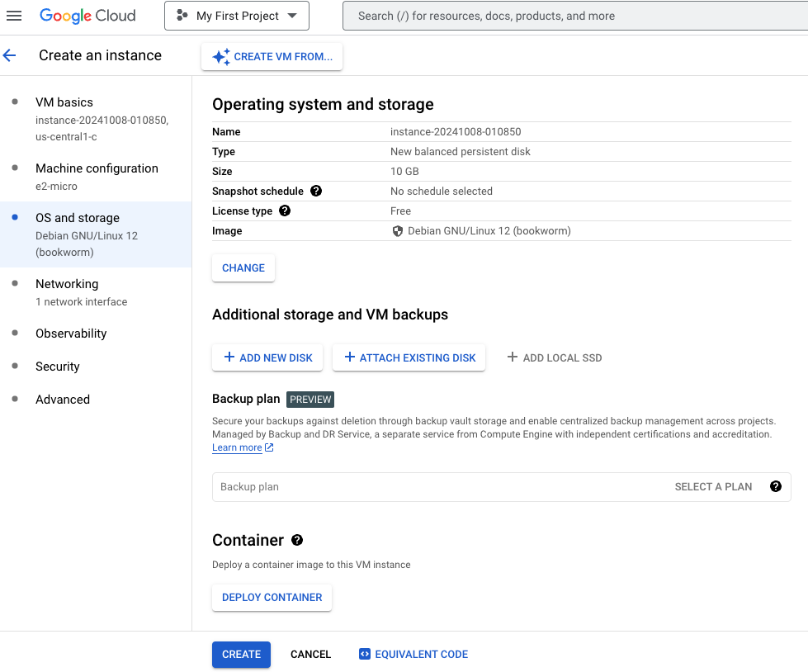The width and height of the screenshot is (808, 672).
Task: Click the 10 GB size value
Action: [404, 172]
